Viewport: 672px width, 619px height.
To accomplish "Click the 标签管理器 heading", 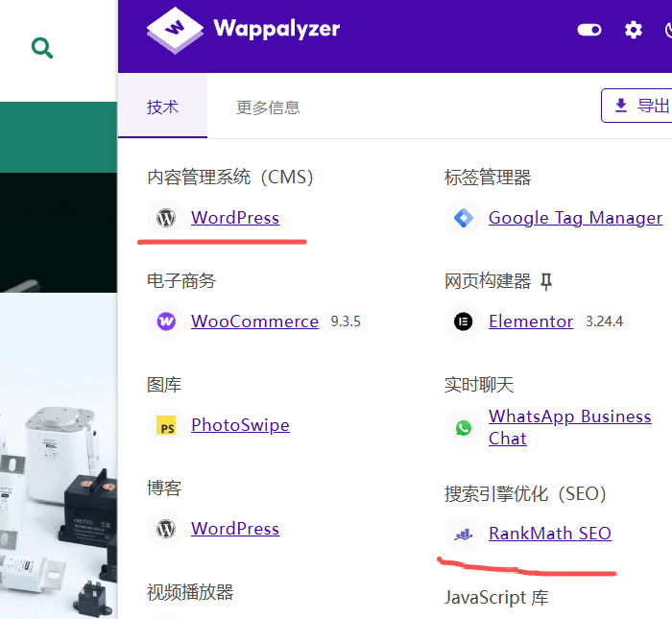I will point(488,178).
